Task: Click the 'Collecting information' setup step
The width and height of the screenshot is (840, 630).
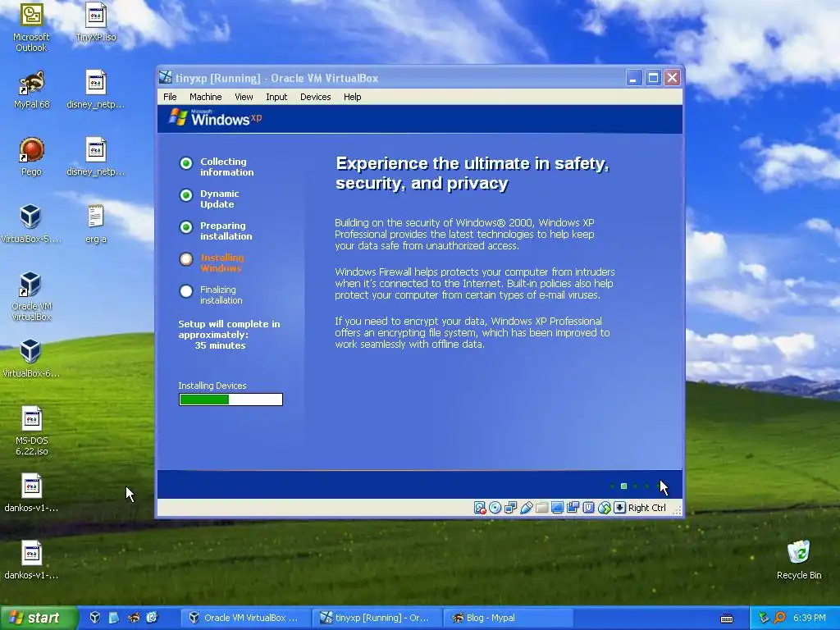Action: click(x=217, y=167)
